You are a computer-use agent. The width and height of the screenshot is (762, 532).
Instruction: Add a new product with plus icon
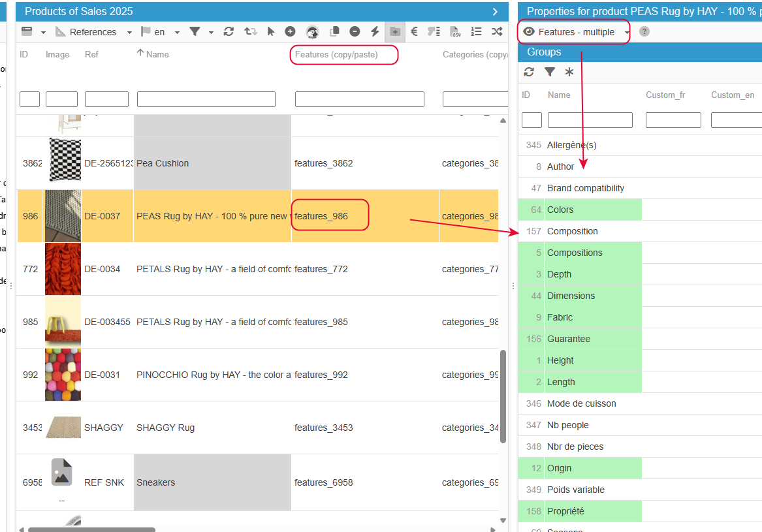click(290, 31)
